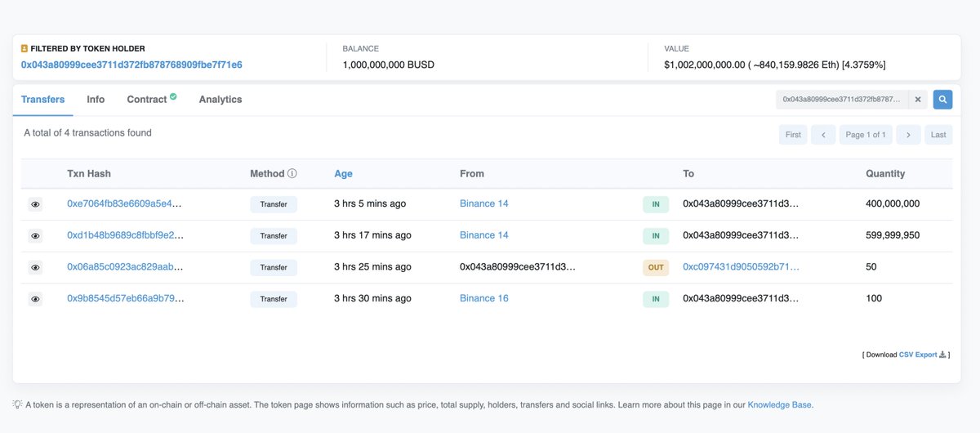Open transaction hash 0xd1b48b9689c8fbbf9e2
Image resolution: width=980 pixels, height=433 pixels.
[x=126, y=235]
